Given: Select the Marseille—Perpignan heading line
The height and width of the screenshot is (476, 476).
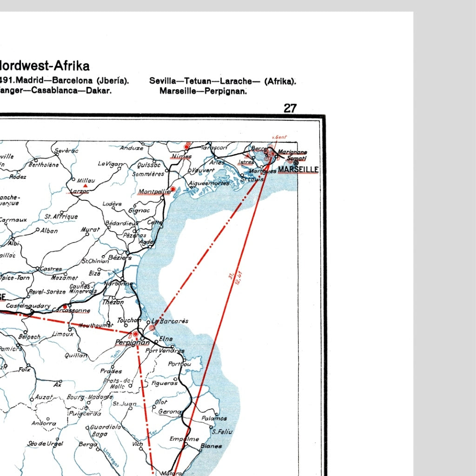Looking at the screenshot, I should (x=203, y=91).
